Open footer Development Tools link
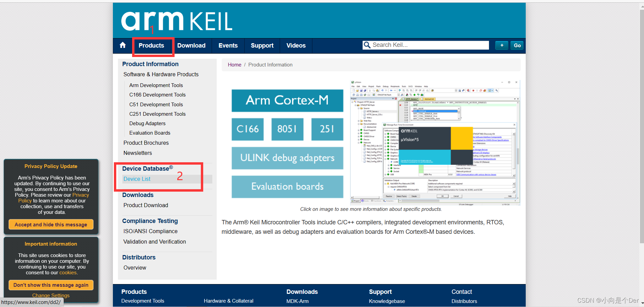 click(x=143, y=301)
